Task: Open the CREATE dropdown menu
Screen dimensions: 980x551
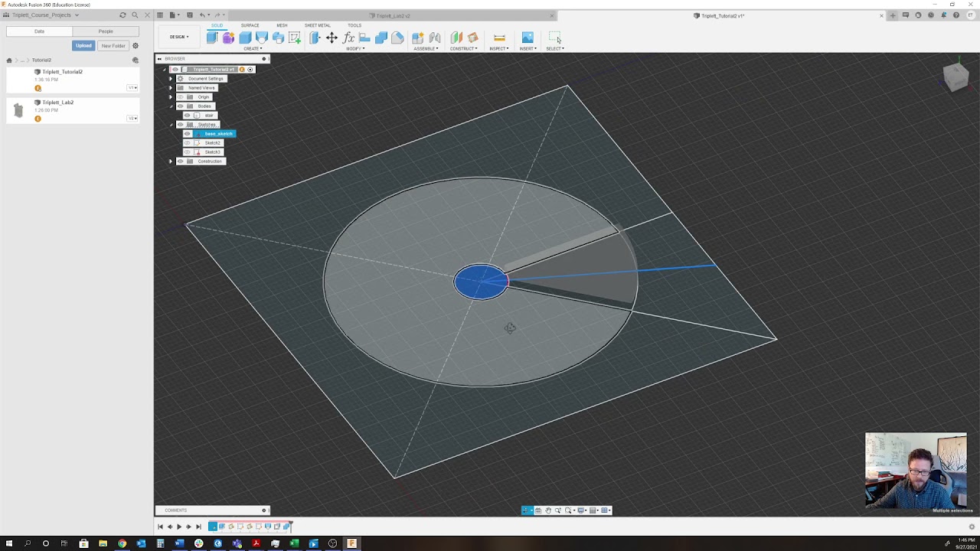Action: [x=253, y=49]
